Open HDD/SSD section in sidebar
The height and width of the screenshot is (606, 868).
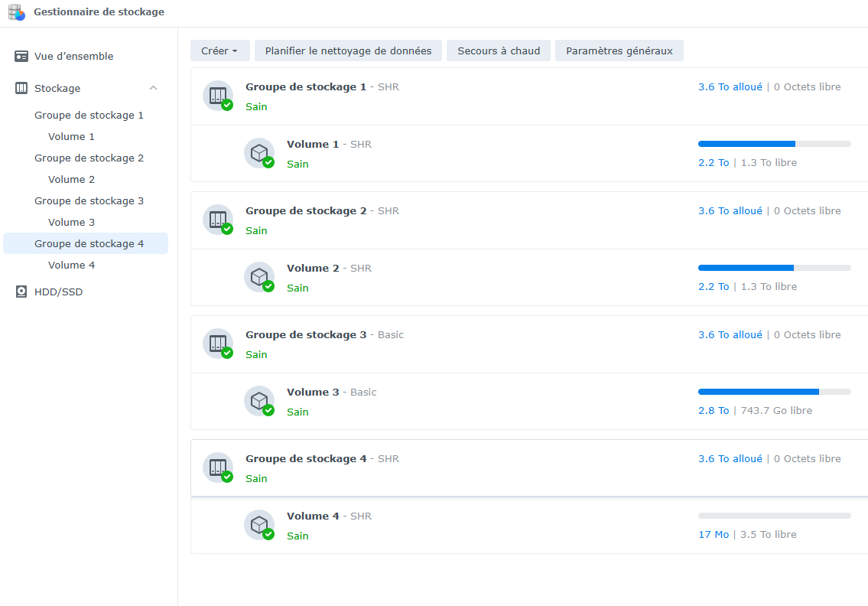point(58,292)
